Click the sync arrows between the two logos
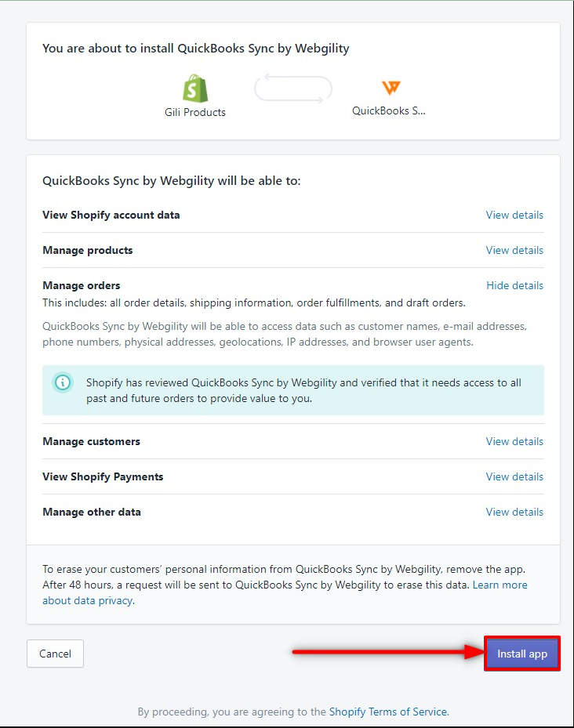Screen dimensions: 574x728 pos(293,89)
